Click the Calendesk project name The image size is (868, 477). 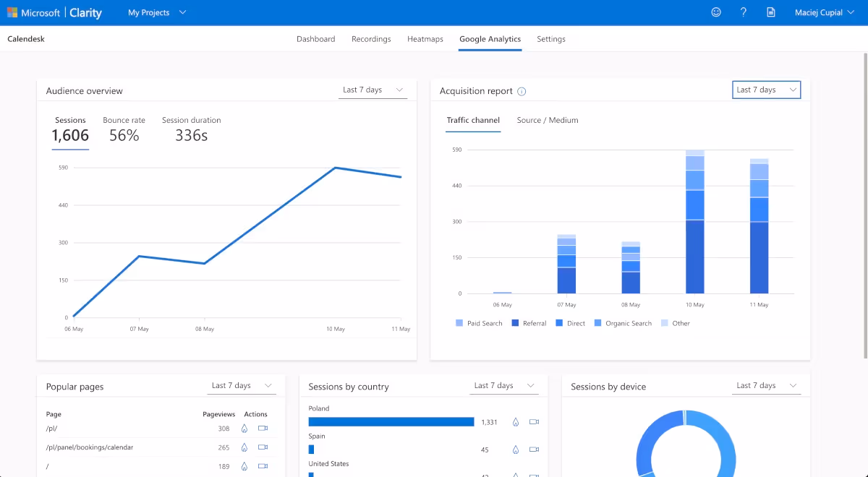tap(26, 38)
